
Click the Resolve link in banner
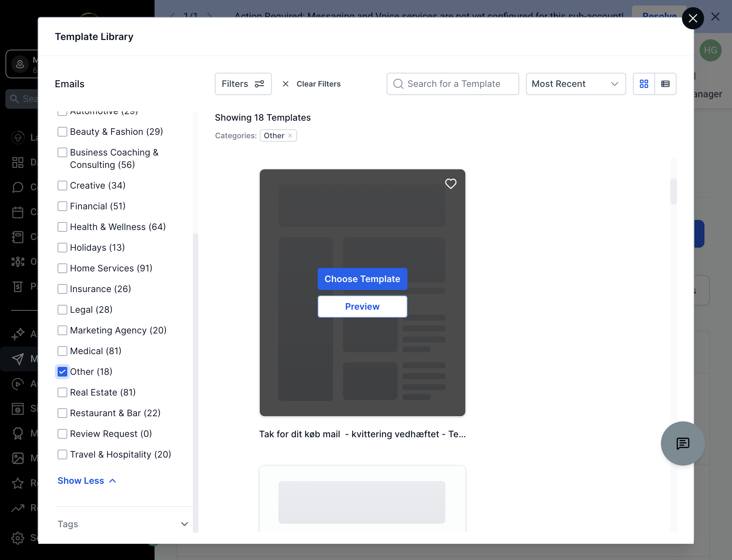(659, 16)
